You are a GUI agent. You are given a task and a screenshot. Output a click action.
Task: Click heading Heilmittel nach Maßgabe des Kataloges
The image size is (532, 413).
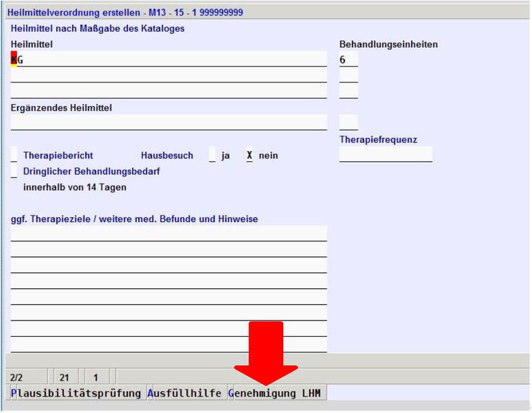pos(98,28)
